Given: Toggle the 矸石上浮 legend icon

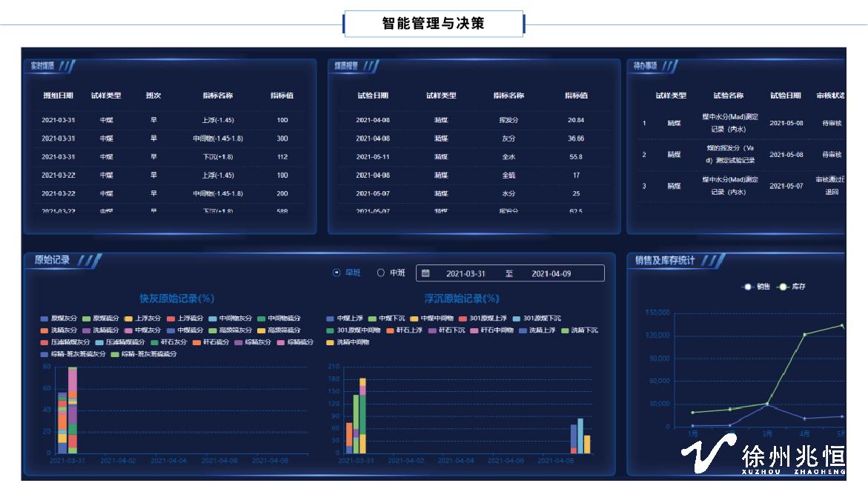Looking at the screenshot, I should point(390,330).
